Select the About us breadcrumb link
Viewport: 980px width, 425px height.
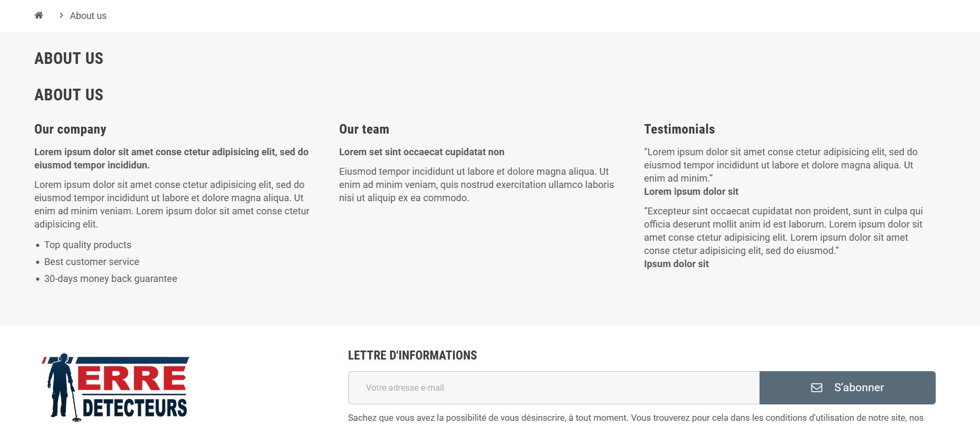88,16
